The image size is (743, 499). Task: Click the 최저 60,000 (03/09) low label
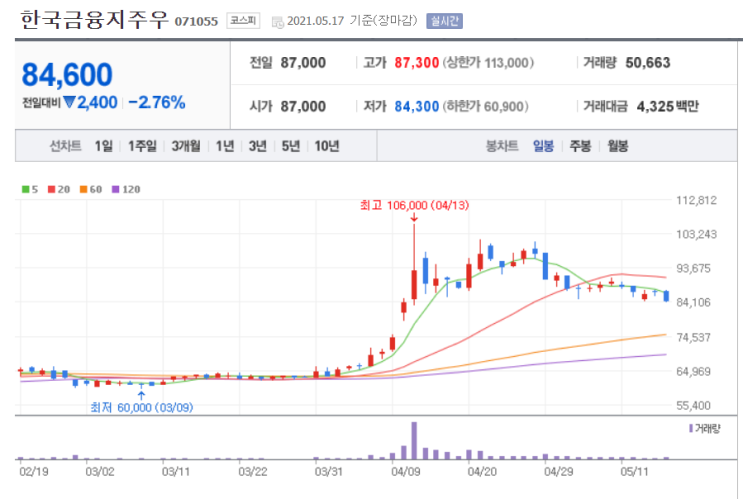pyautogui.click(x=142, y=408)
